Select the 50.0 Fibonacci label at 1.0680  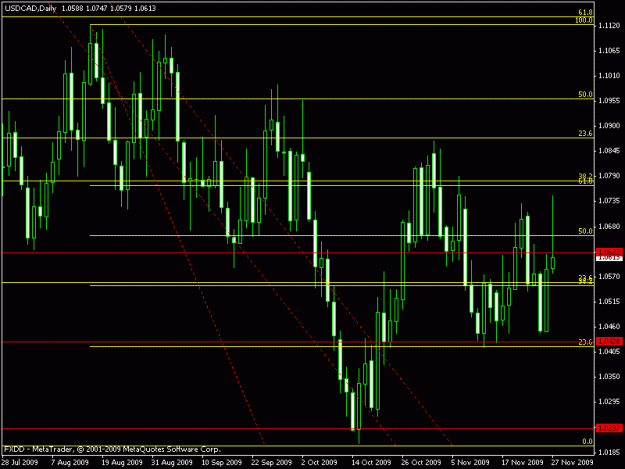pyautogui.click(x=586, y=231)
